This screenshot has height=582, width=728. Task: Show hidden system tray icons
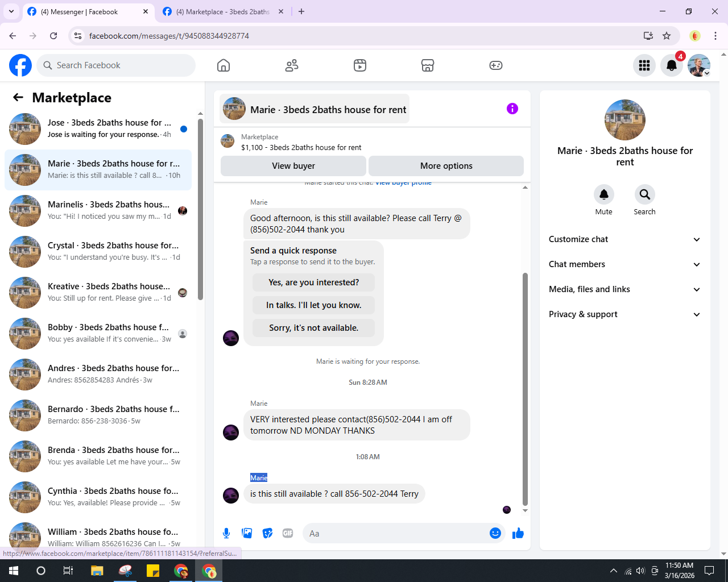[613, 571]
